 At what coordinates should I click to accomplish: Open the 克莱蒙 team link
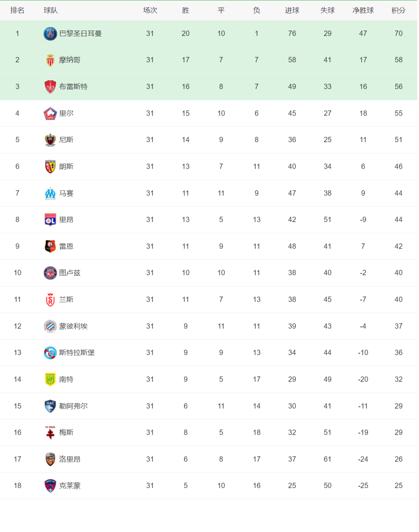(70, 486)
